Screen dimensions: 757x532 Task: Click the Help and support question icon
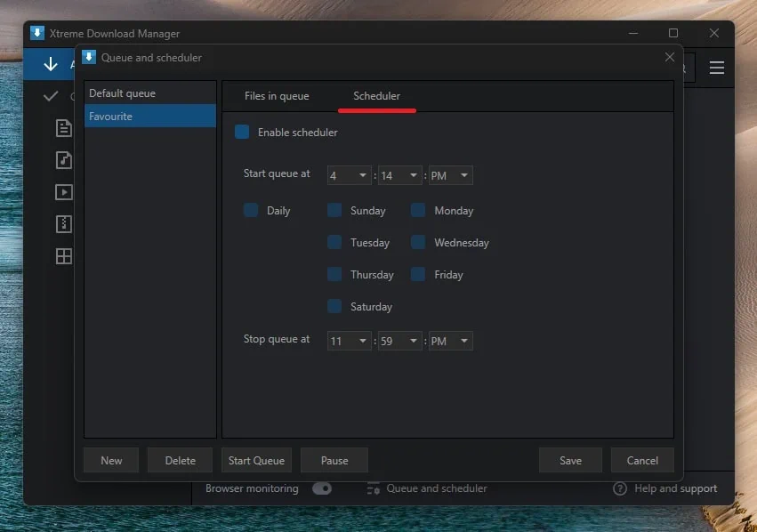[x=620, y=488]
